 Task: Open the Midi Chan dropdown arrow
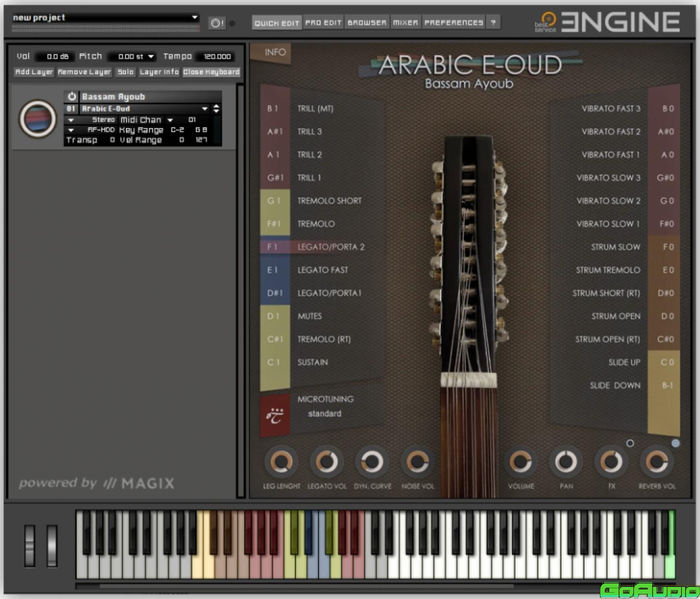170,120
